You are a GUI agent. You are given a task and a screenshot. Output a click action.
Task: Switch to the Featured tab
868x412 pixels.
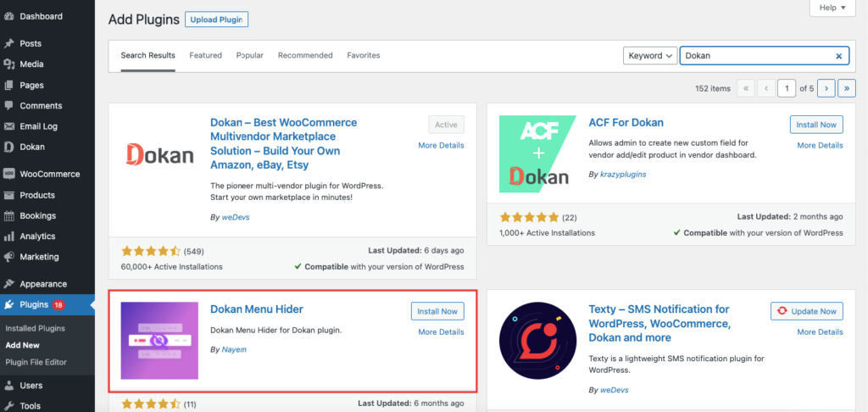click(x=205, y=55)
